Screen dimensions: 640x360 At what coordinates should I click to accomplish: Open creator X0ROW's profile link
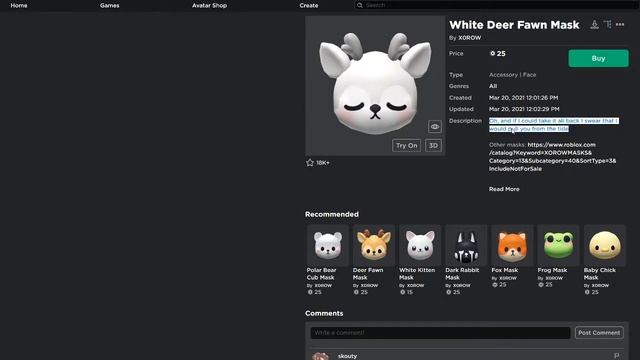[469, 38]
